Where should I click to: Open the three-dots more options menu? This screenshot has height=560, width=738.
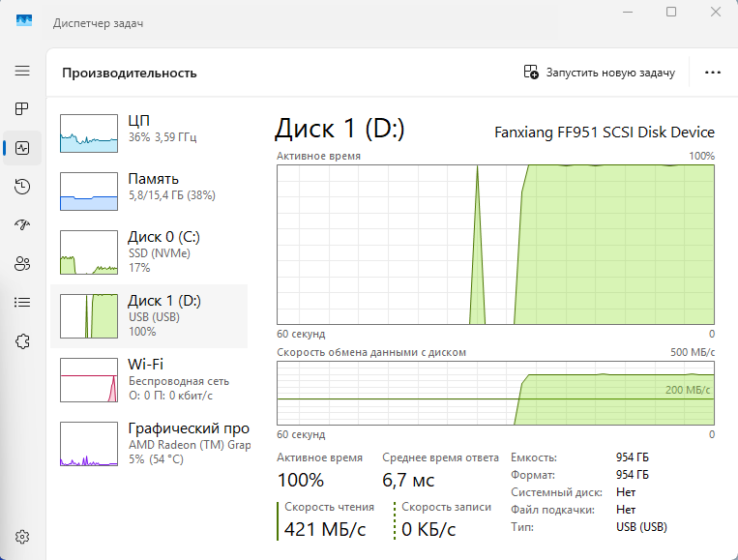714,73
